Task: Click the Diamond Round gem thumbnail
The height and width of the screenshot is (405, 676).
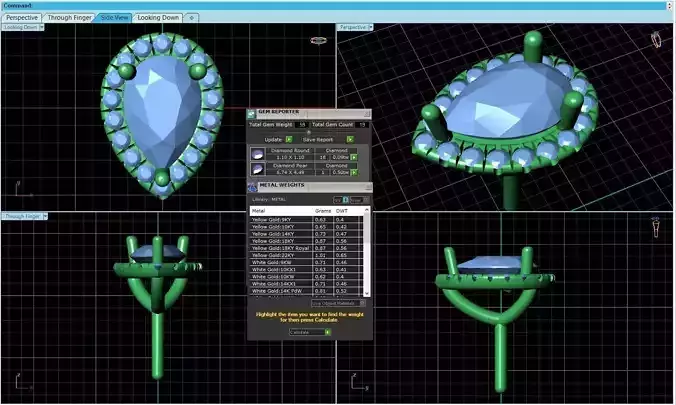Action: pyautogui.click(x=257, y=154)
